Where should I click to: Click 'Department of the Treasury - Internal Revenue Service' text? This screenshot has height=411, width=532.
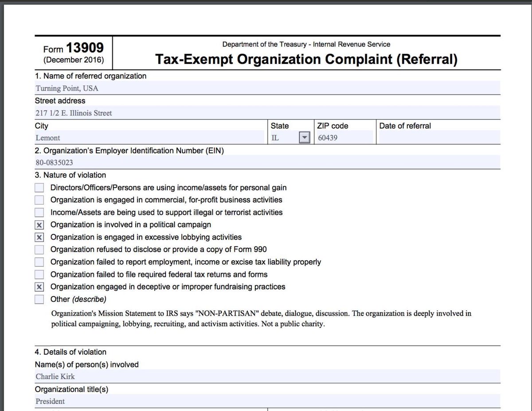point(306,44)
